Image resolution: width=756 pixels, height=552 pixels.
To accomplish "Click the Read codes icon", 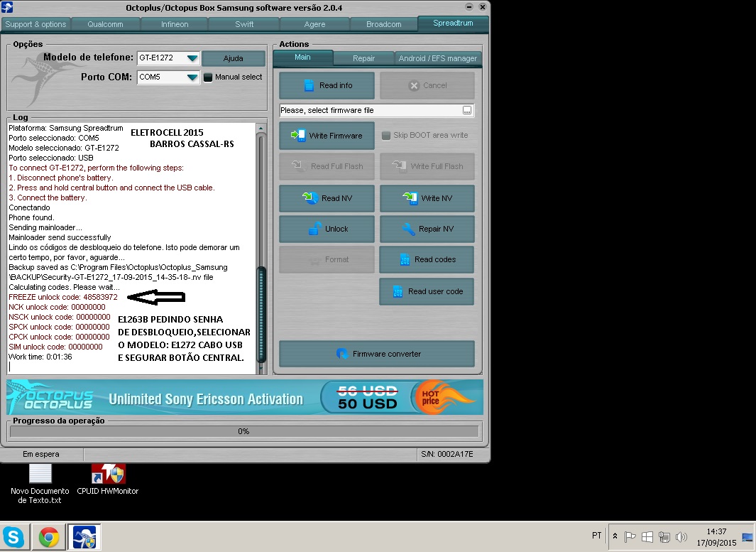I will click(x=405, y=259).
